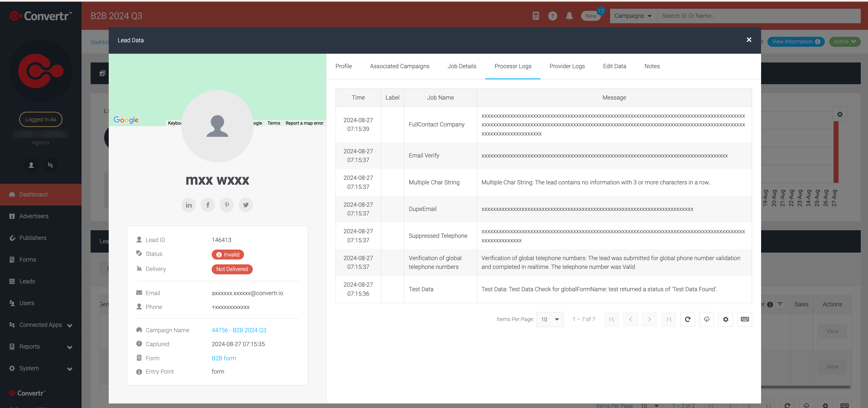This screenshot has width=868, height=408.
Task: Click the Facebook social icon
Action: 208,205
